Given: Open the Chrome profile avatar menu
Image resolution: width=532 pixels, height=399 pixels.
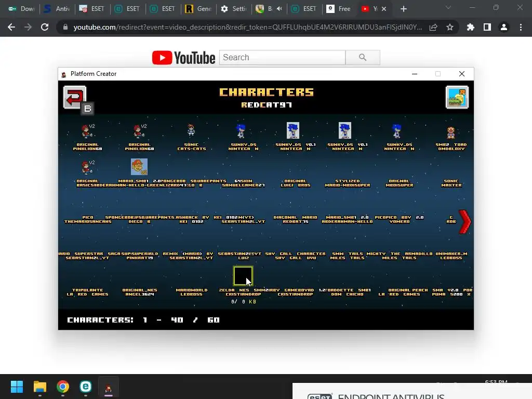Looking at the screenshot, I should (x=504, y=27).
